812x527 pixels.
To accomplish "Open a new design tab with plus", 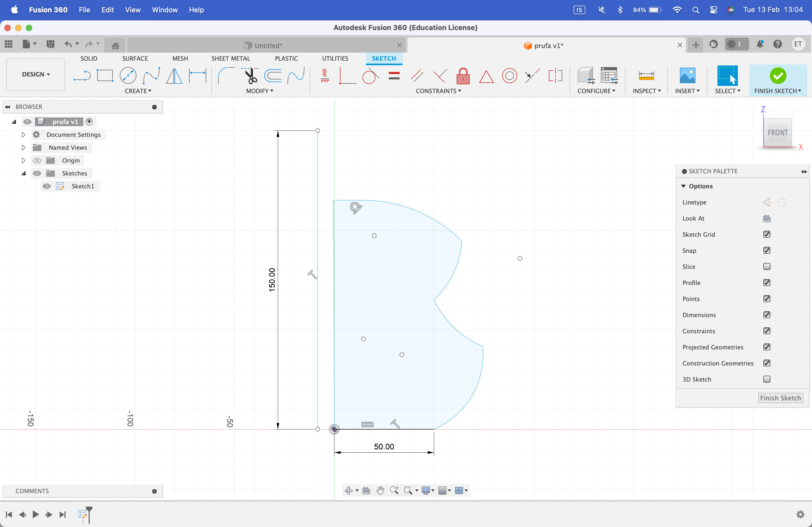I will [x=696, y=45].
